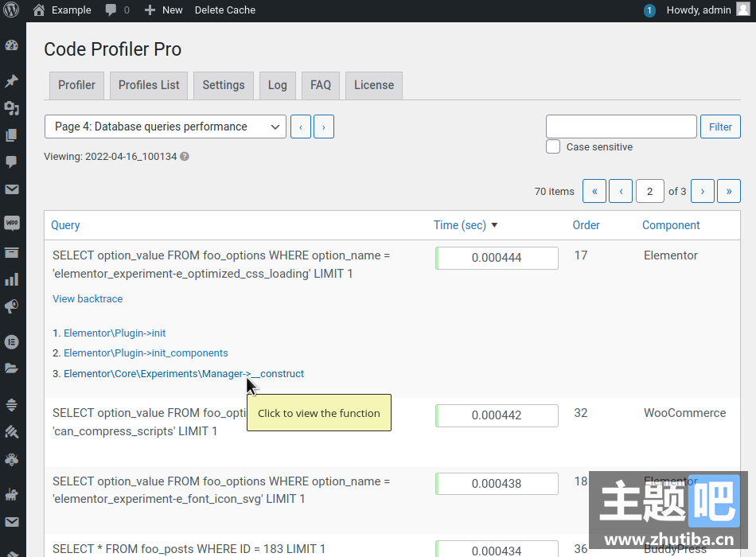Switch to the Profiler tab
This screenshot has width=756, height=557.
click(76, 85)
